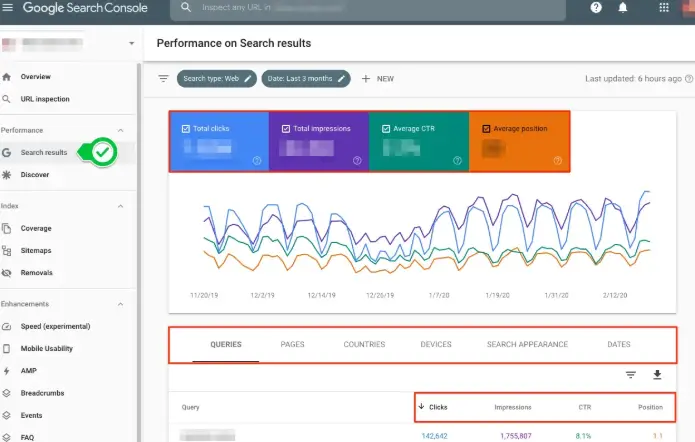
Task: Collapse the Enhancements section
Action: point(121,304)
